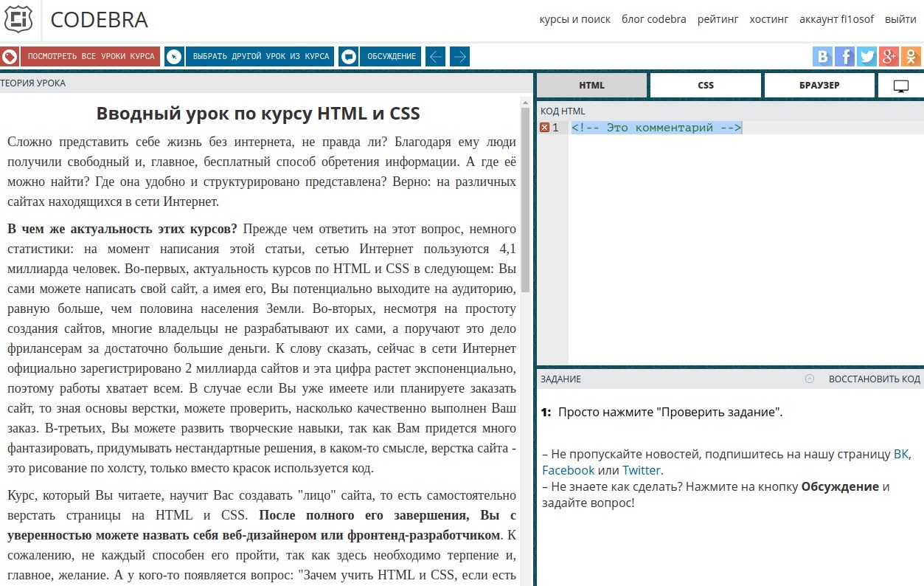Viewport: 924px width, 586px height.
Task: Share on Google Plus icon
Action: 889,57
